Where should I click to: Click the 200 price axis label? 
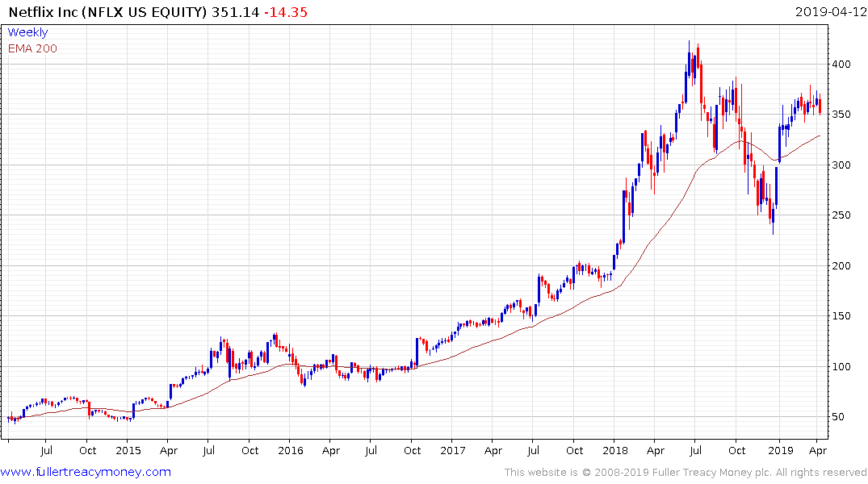tap(841, 265)
